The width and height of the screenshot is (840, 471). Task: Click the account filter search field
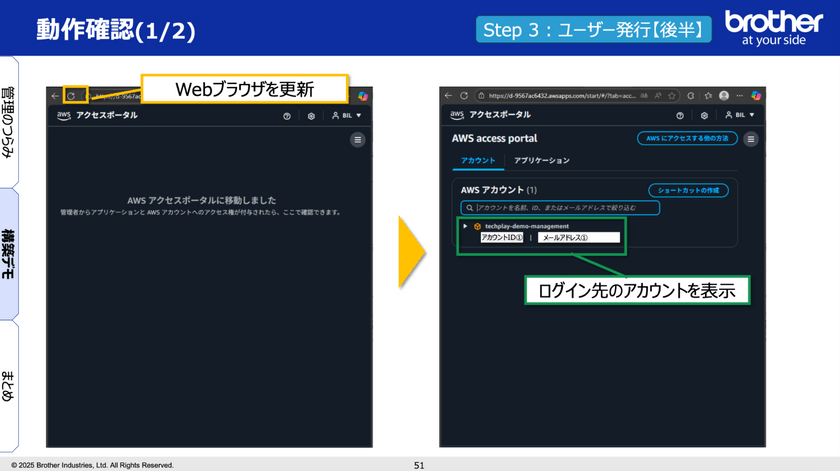tap(560, 208)
